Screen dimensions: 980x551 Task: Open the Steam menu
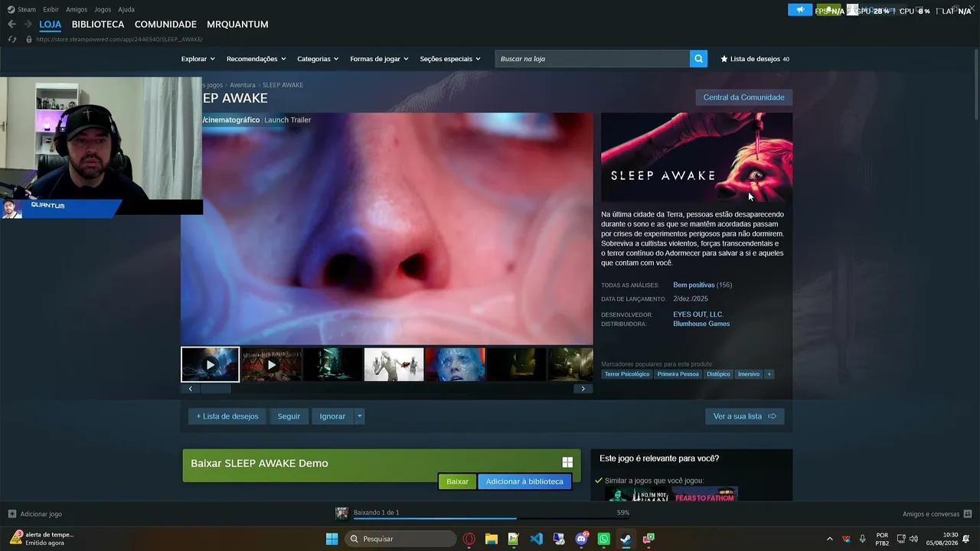coord(27,10)
